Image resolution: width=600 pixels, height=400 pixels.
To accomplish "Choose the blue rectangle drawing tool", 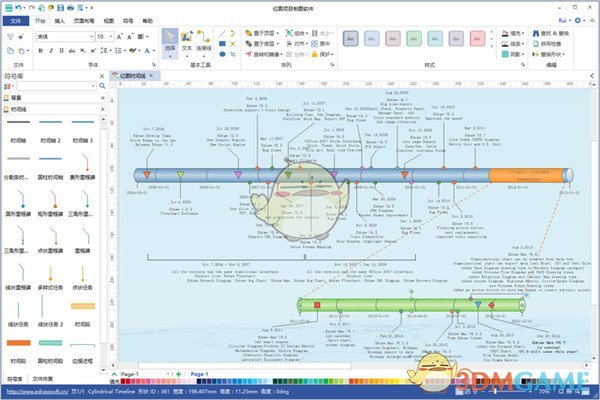I will [222, 44].
